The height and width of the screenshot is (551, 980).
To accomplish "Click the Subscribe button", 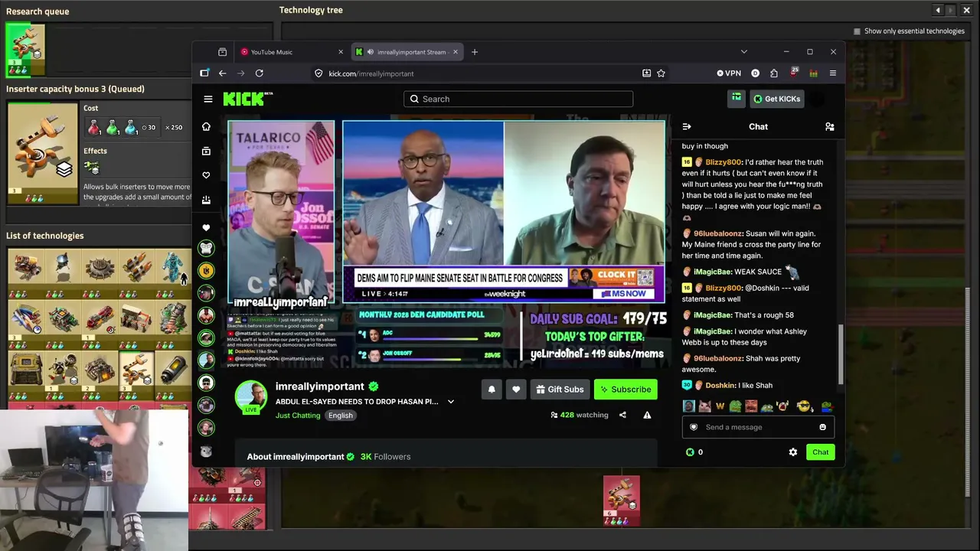I will point(626,390).
